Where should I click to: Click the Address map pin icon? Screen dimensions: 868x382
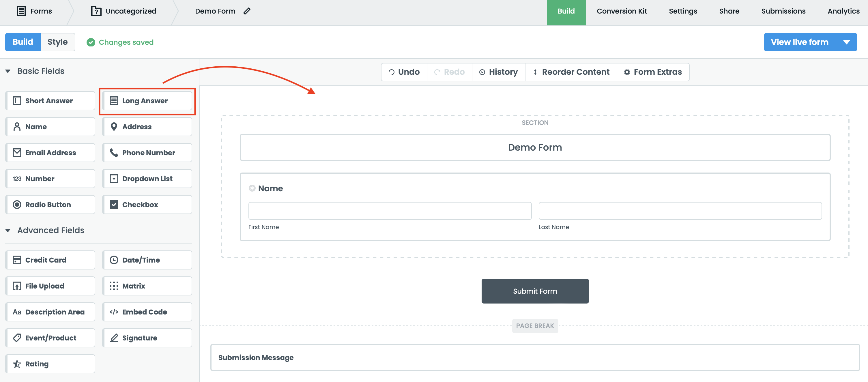(114, 127)
